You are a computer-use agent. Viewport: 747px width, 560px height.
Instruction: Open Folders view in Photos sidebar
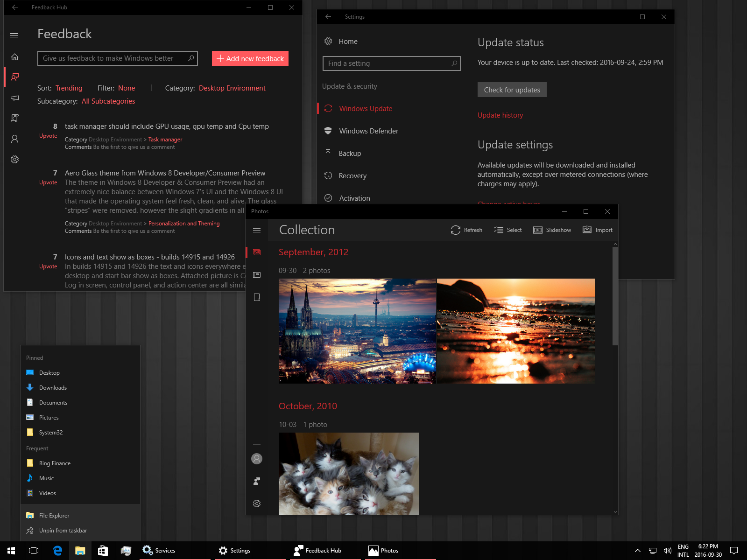click(x=256, y=297)
